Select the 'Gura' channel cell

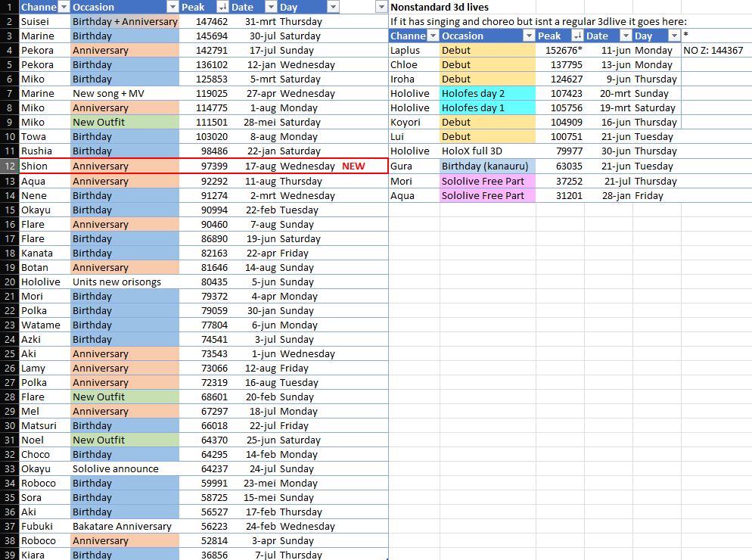click(415, 166)
